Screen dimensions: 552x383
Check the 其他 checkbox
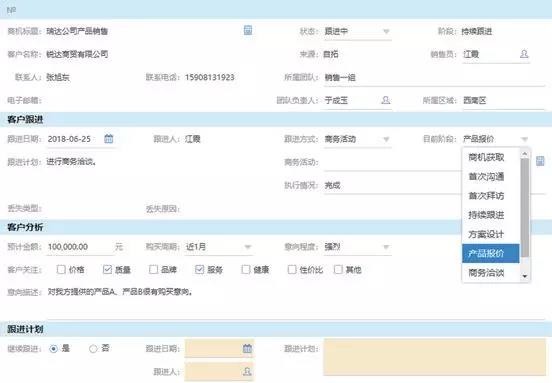click(338, 269)
